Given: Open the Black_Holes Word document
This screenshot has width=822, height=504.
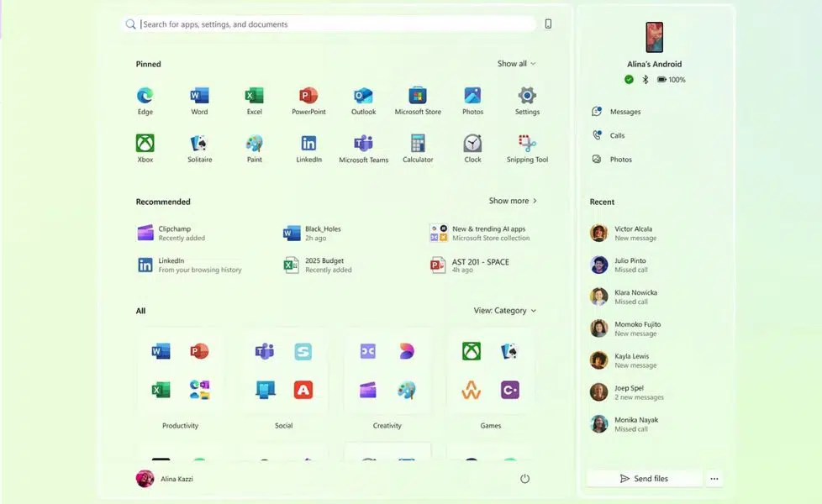Looking at the screenshot, I should [x=312, y=234].
